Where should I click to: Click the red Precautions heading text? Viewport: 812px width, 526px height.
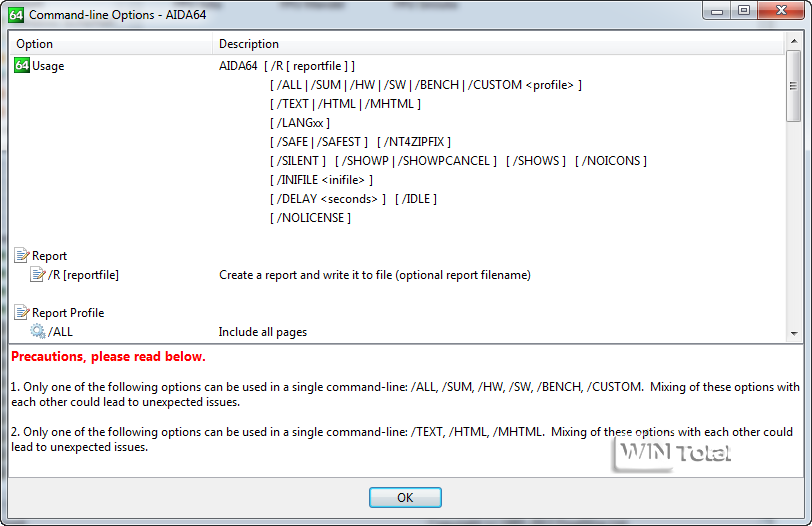(108, 357)
